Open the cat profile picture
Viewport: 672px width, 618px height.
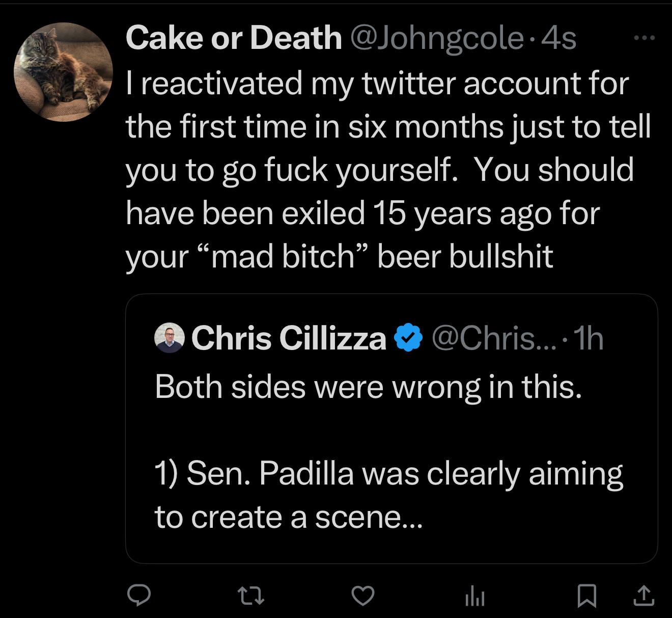coord(63,72)
